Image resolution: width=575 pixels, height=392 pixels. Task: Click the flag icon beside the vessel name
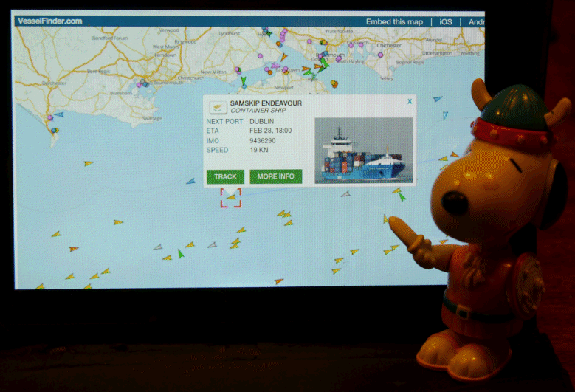coord(218,106)
